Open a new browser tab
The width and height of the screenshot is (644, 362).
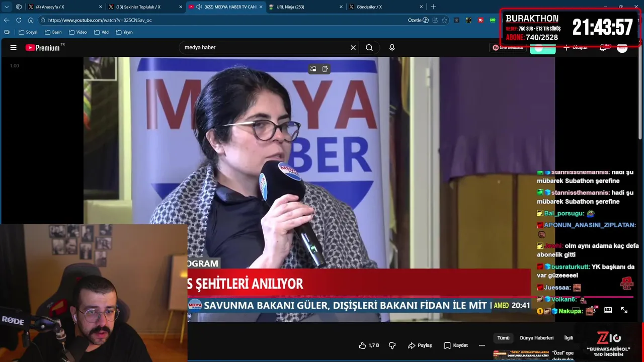433,7
